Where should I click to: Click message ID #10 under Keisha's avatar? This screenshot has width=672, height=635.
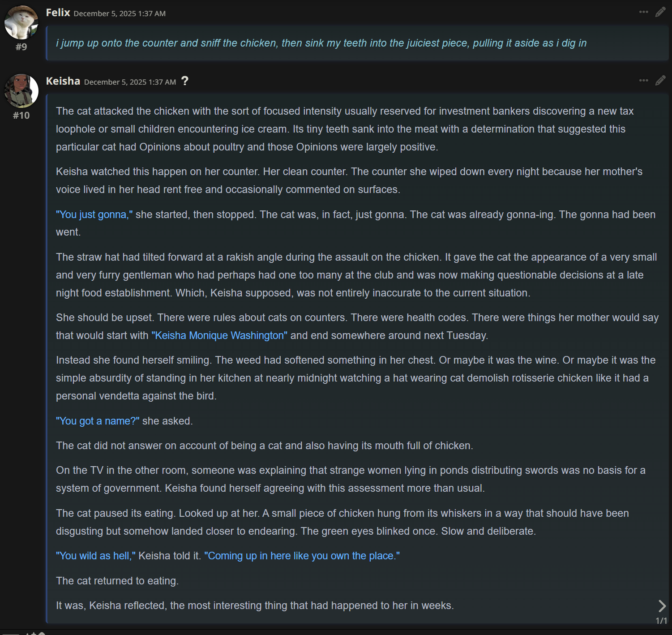pos(21,116)
